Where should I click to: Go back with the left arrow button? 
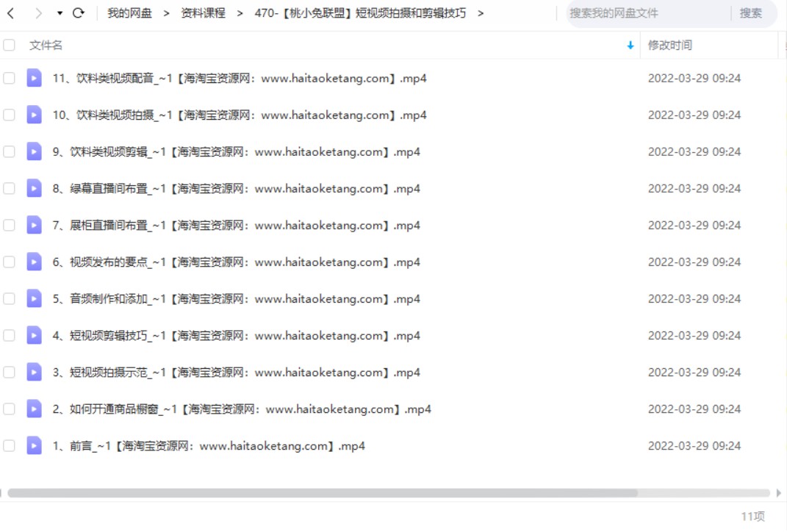tap(11, 13)
